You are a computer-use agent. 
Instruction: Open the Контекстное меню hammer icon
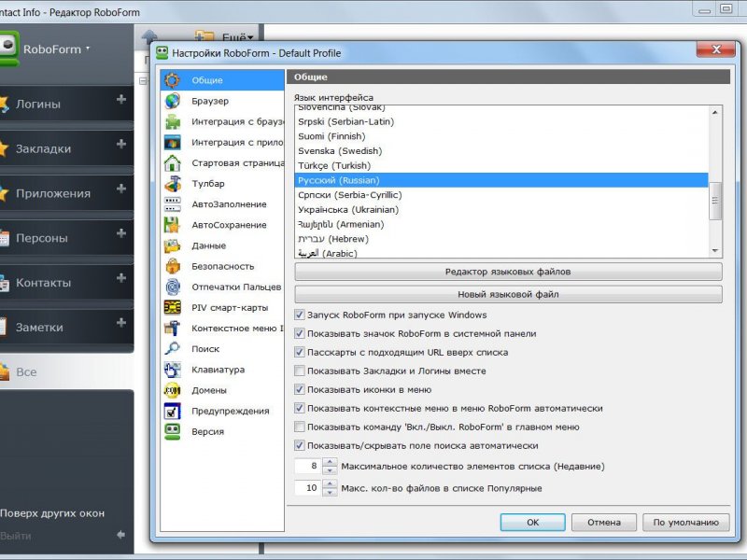173,329
